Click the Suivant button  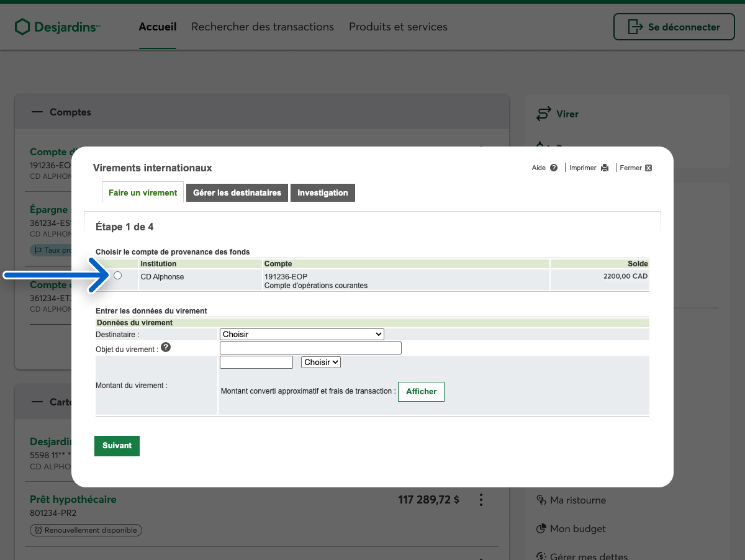pos(117,446)
